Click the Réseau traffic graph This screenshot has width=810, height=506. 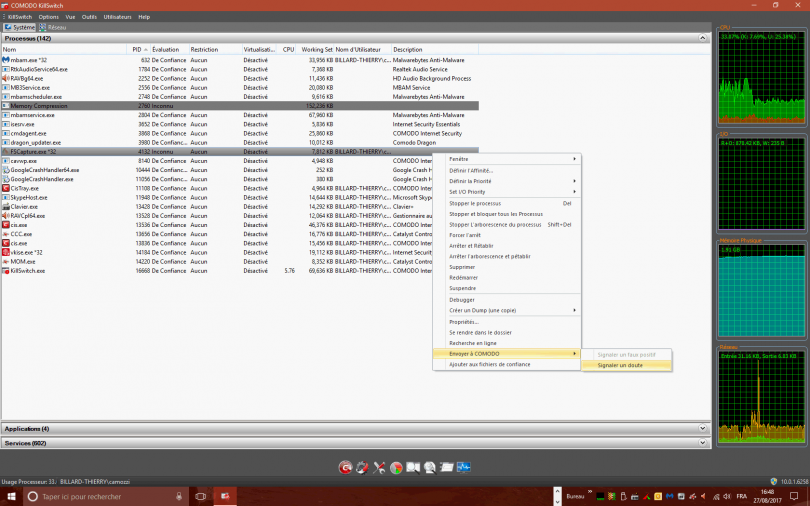coord(761,397)
